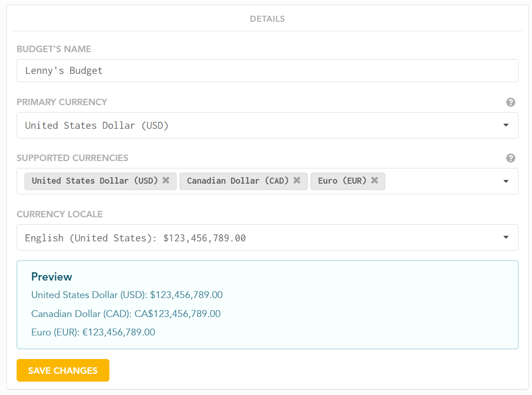The image size is (532, 395).
Task: Click the Budget's Name input field
Action: [x=267, y=71]
